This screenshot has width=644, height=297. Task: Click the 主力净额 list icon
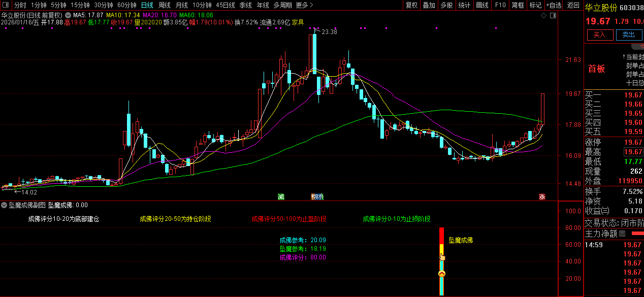pyautogui.click(x=622, y=234)
